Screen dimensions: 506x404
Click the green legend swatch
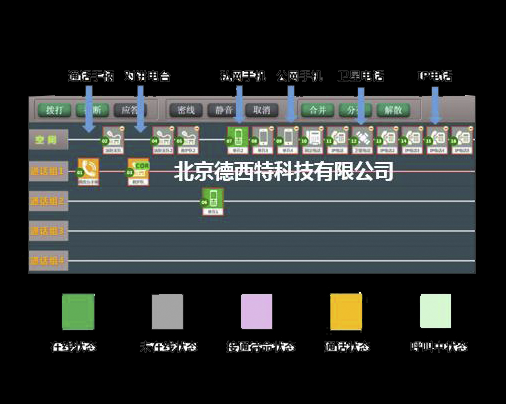pos(78,312)
